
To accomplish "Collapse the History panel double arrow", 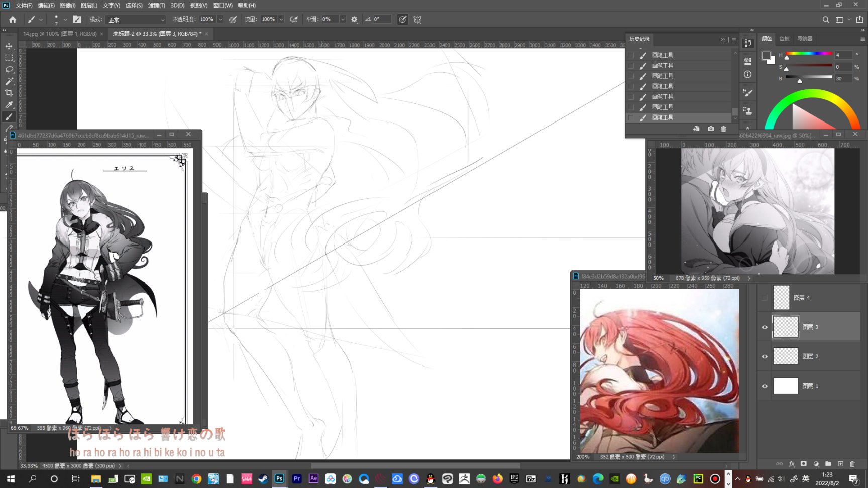I will (723, 39).
